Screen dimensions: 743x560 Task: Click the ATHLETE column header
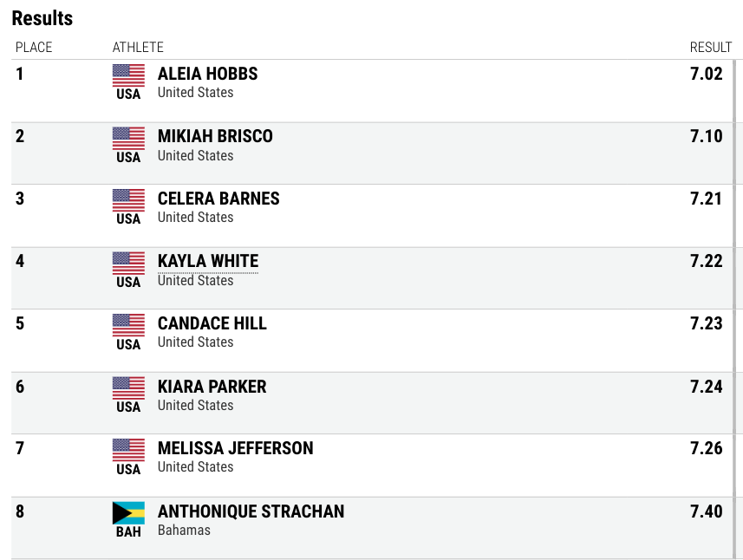(x=138, y=48)
